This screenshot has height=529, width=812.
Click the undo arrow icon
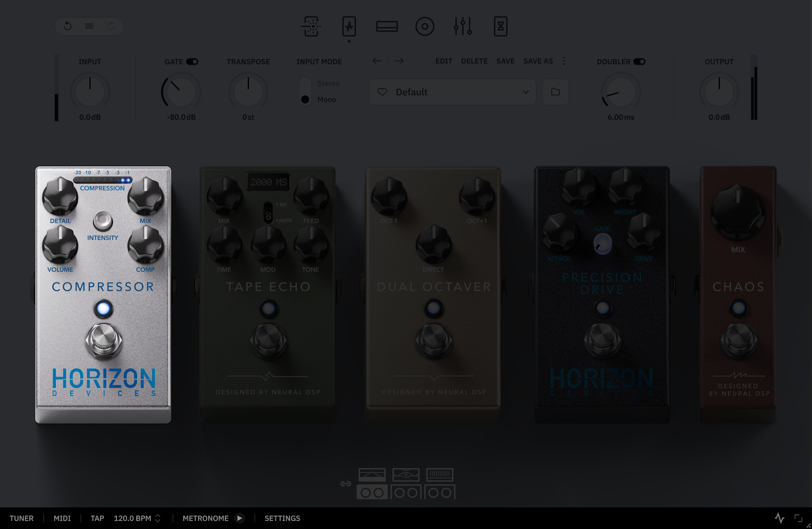(x=68, y=26)
